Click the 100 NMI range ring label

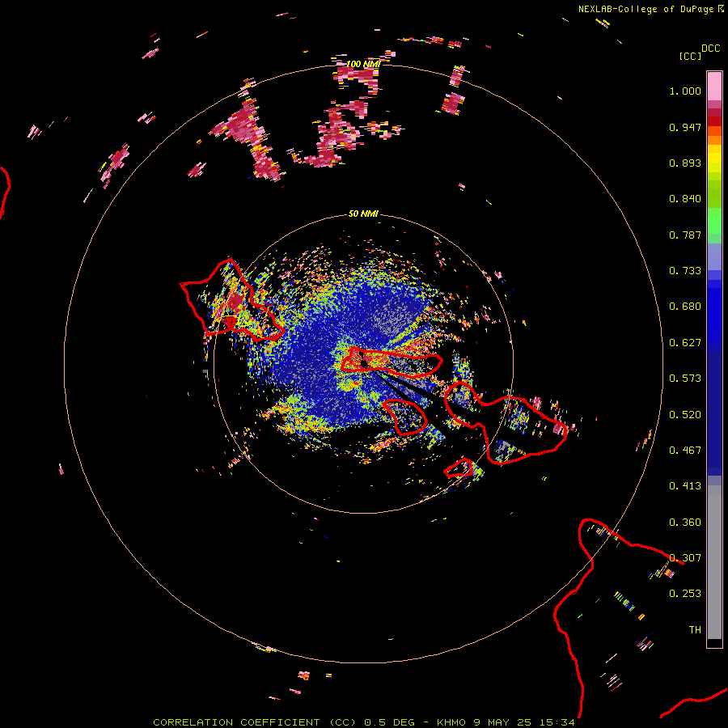(363, 64)
